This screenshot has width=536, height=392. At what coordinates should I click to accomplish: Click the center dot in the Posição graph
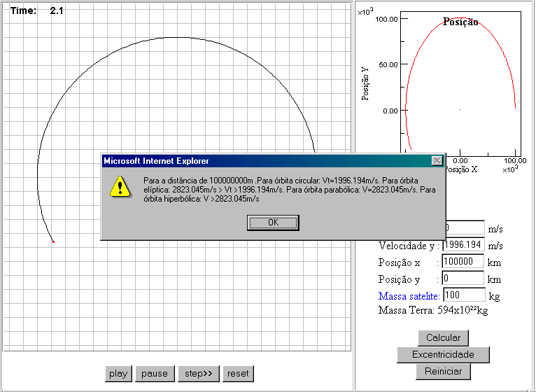click(x=460, y=109)
